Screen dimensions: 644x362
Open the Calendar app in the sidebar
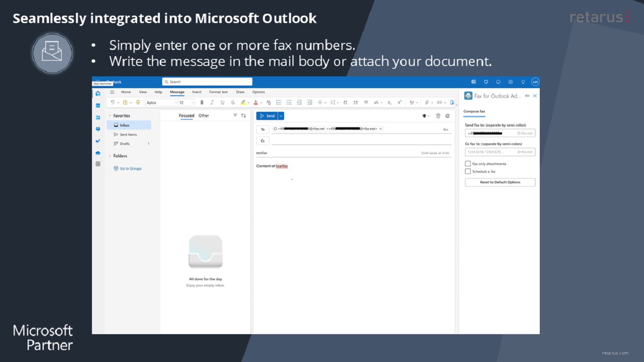click(x=98, y=106)
